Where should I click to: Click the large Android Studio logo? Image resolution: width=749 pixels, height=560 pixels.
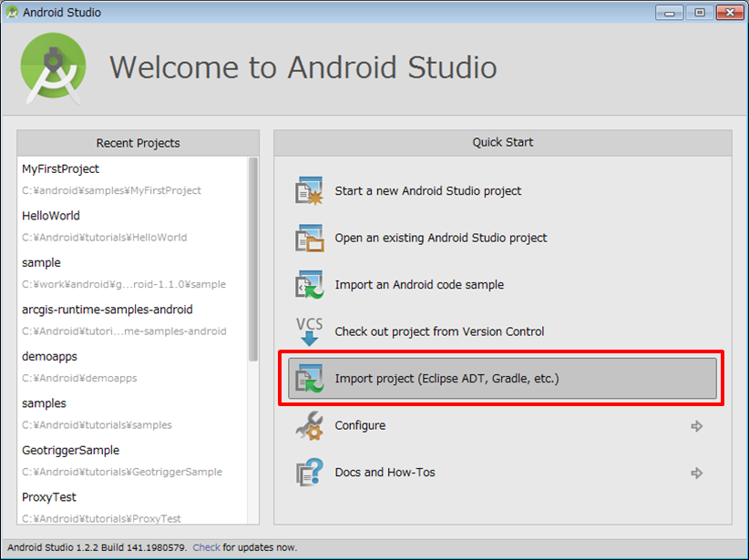tap(53, 68)
